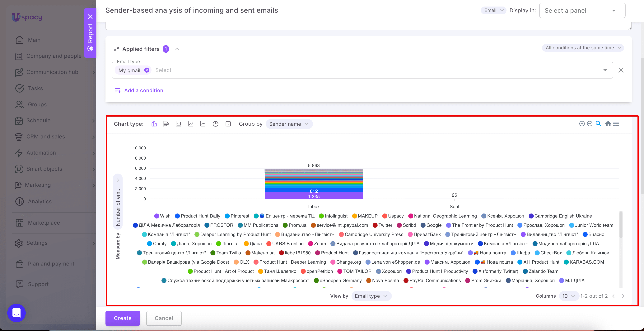Reset chart zoom with home icon
Viewport: 644px width, 331px height.
click(608, 124)
